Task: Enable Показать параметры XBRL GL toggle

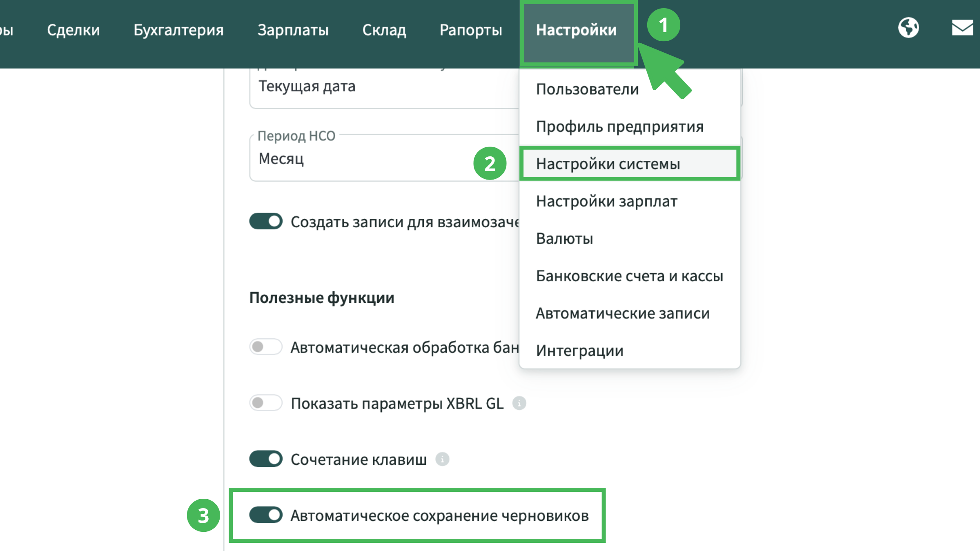Action: click(x=266, y=403)
